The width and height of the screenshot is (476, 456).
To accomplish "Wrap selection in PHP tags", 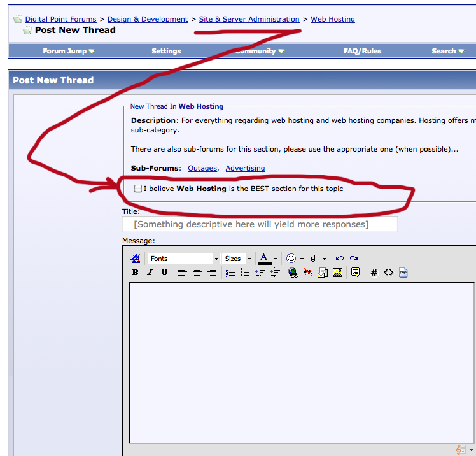I will coord(403,273).
